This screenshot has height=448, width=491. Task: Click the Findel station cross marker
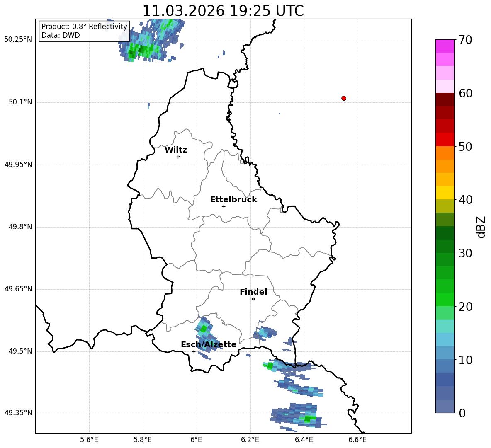click(x=253, y=299)
